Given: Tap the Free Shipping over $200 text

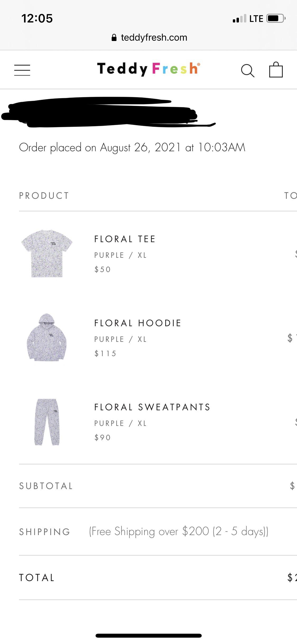Looking at the screenshot, I should [179, 531].
